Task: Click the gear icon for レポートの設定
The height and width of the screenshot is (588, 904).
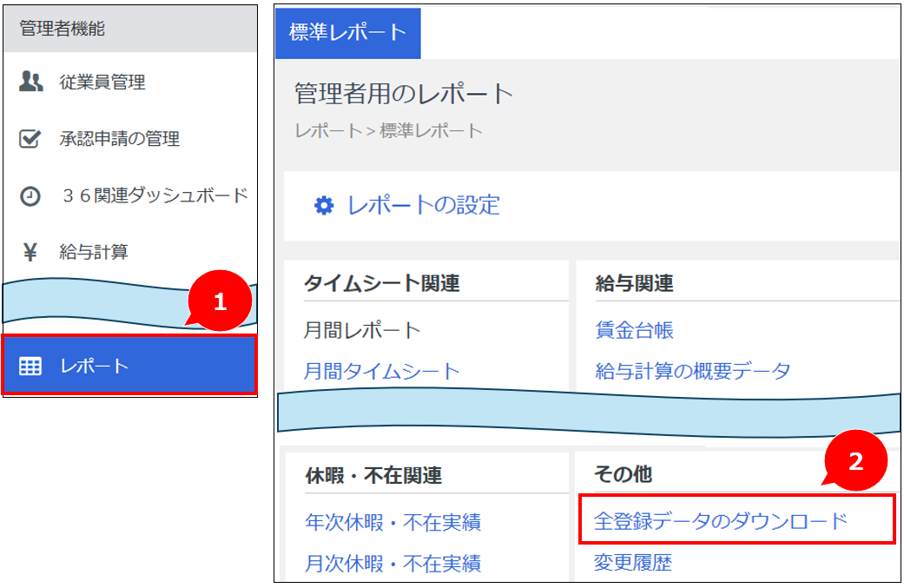Action: pos(324,206)
